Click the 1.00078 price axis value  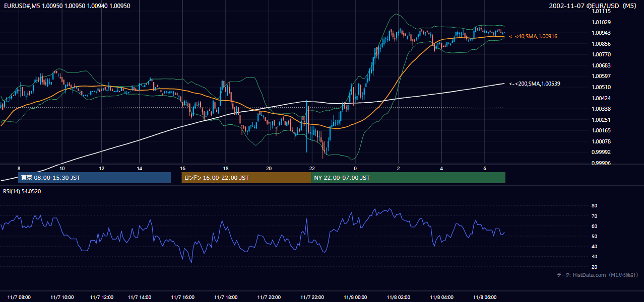click(x=601, y=141)
